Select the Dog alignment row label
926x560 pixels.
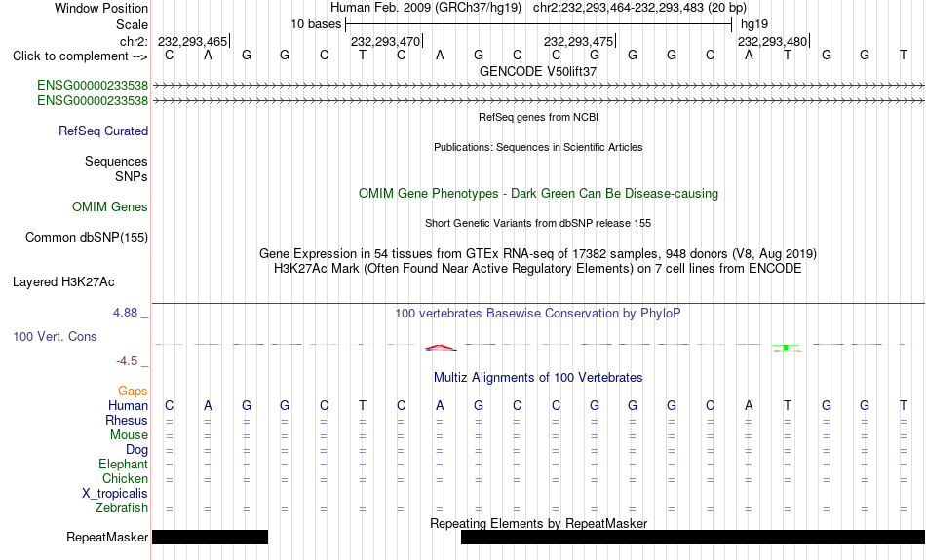coord(136,450)
